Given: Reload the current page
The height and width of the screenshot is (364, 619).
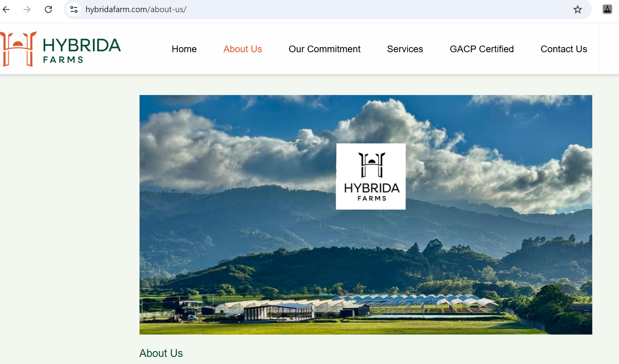Looking at the screenshot, I should click(48, 9).
